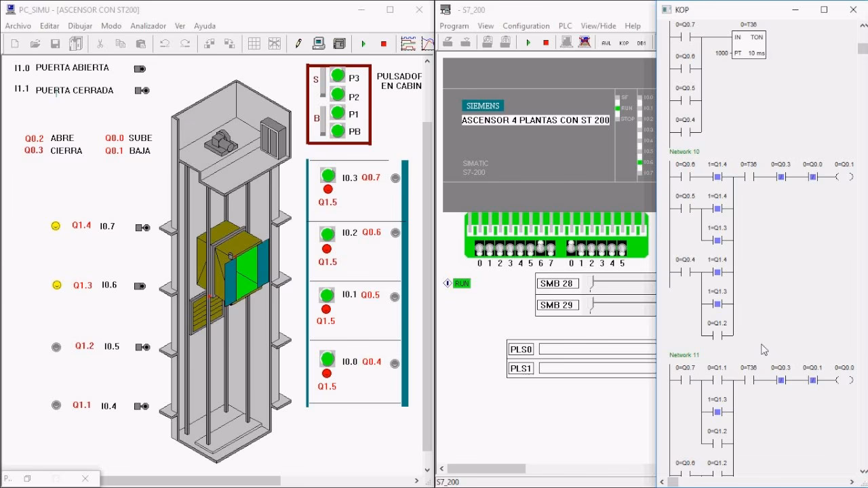Click the S7_200 horizontal scrollbar thumb
The image size is (868, 488).
[x=486, y=468]
